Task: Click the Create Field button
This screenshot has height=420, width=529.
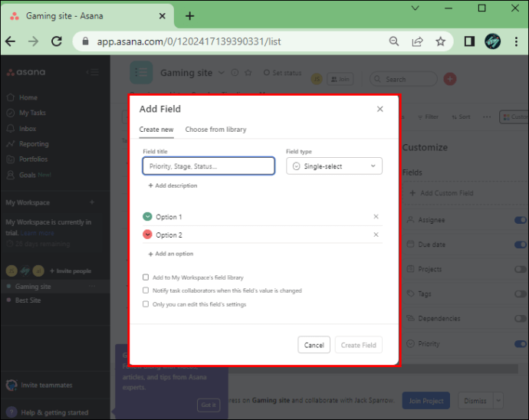Action: coord(358,345)
